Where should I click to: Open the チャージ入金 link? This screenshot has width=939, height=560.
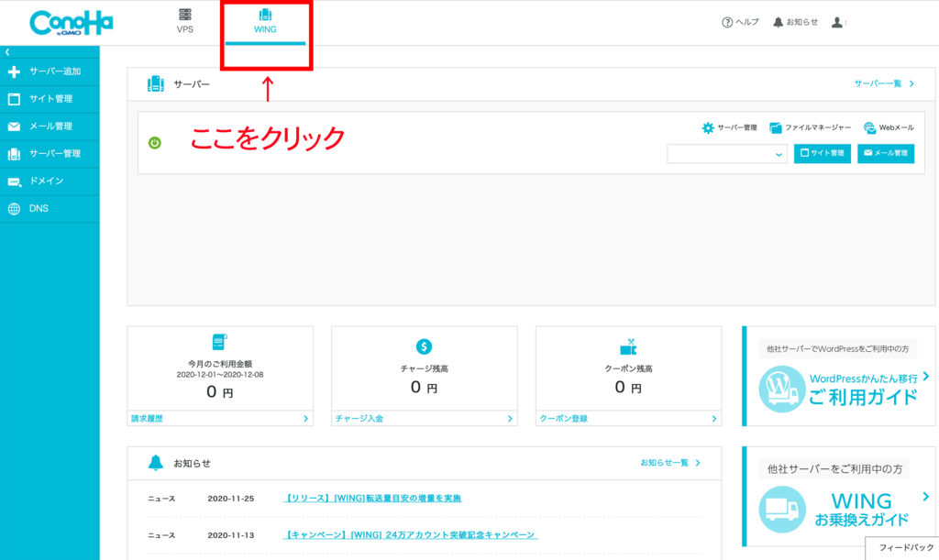pos(424,418)
